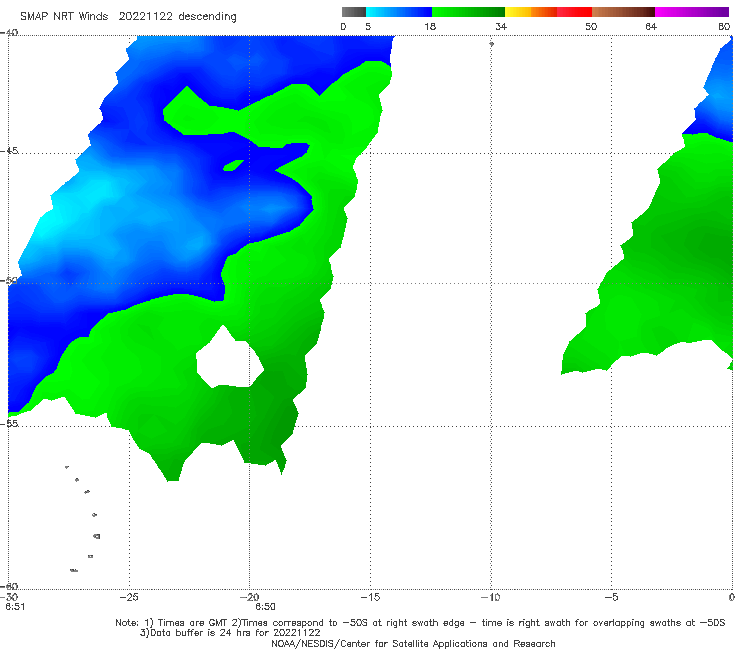The height and width of the screenshot is (650, 740).
Task: Click the longitude axis label '-20'
Action: point(250,597)
